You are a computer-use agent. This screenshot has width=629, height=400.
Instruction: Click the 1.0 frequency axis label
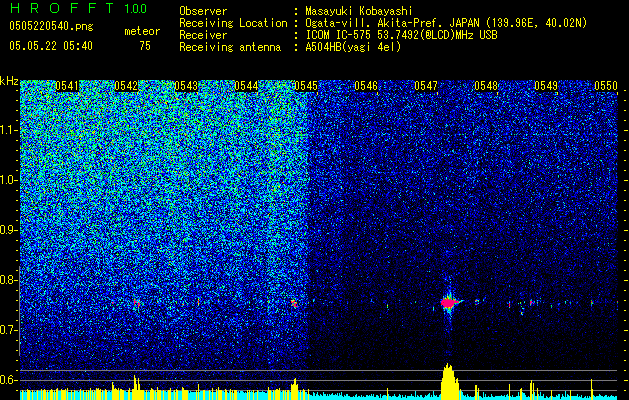[x=9, y=180]
